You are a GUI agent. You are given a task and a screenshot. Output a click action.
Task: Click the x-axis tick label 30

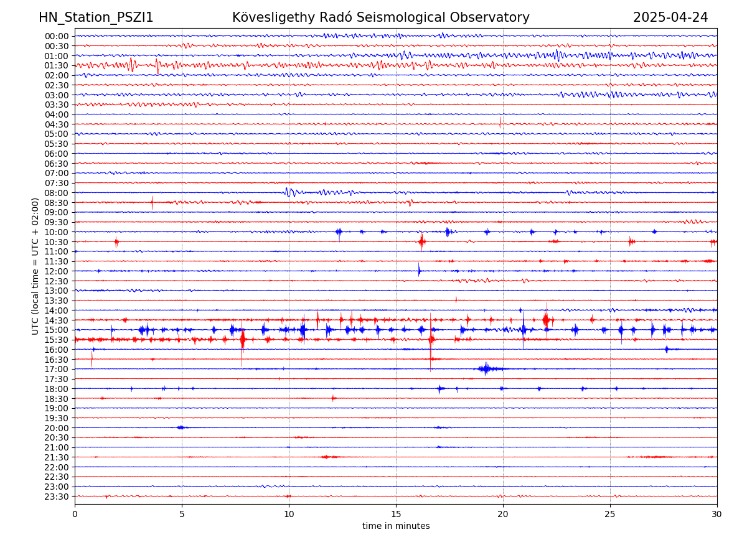click(x=717, y=515)
